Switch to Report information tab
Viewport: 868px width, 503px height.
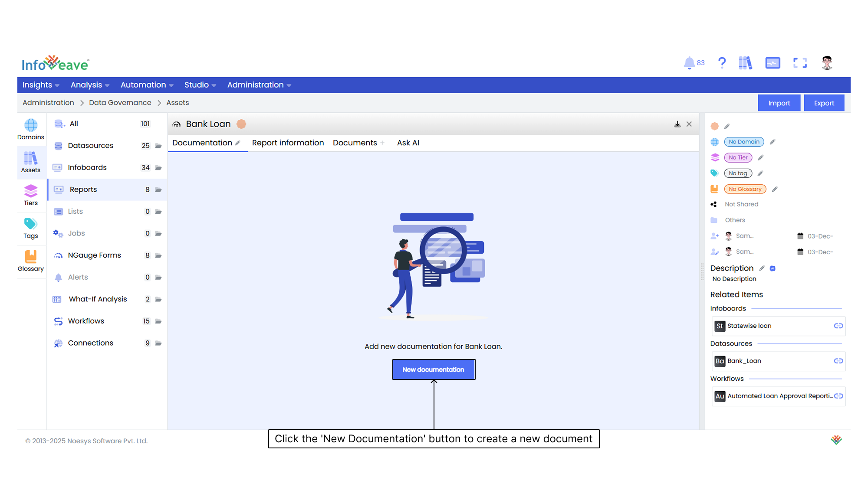288,143
